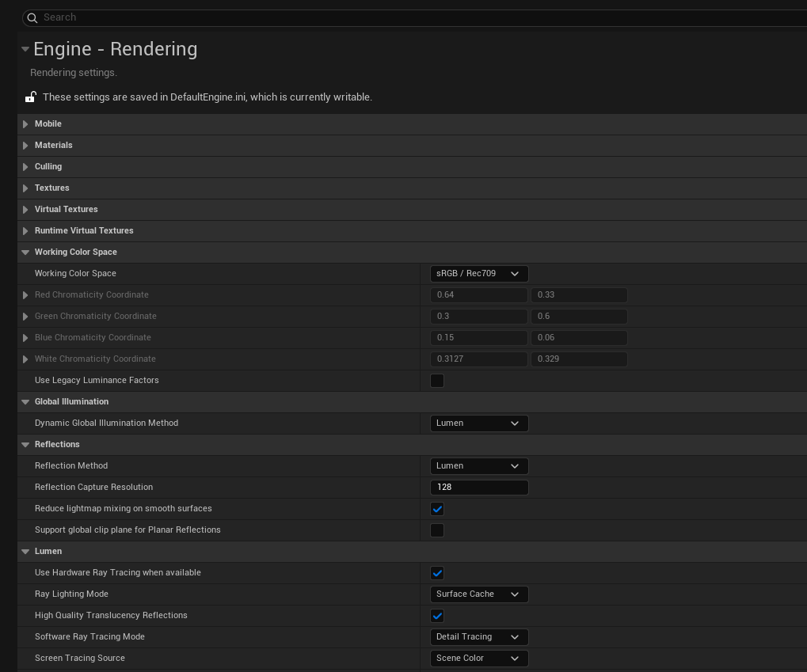
Task: Click the search magnifier icon
Action: (x=32, y=17)
